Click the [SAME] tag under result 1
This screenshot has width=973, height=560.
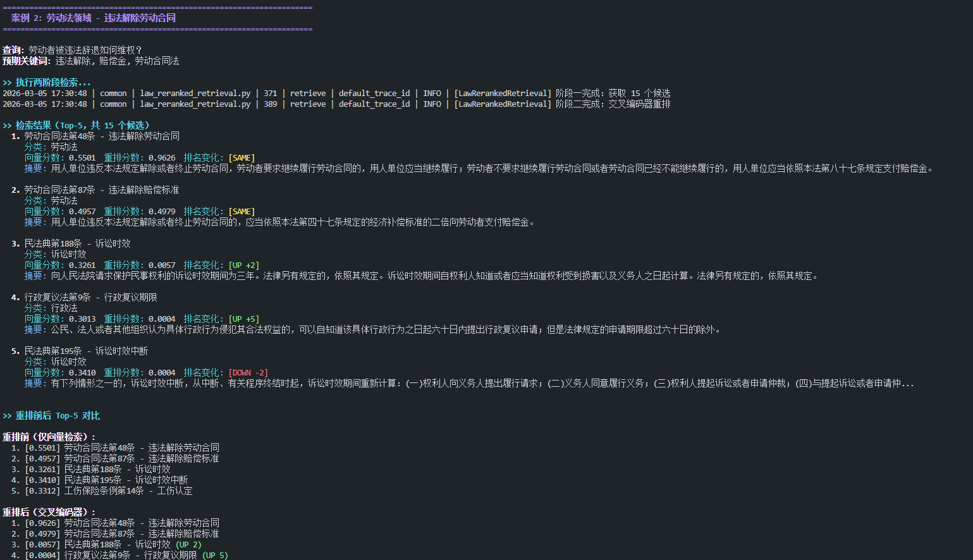click(x=242, y=157)
